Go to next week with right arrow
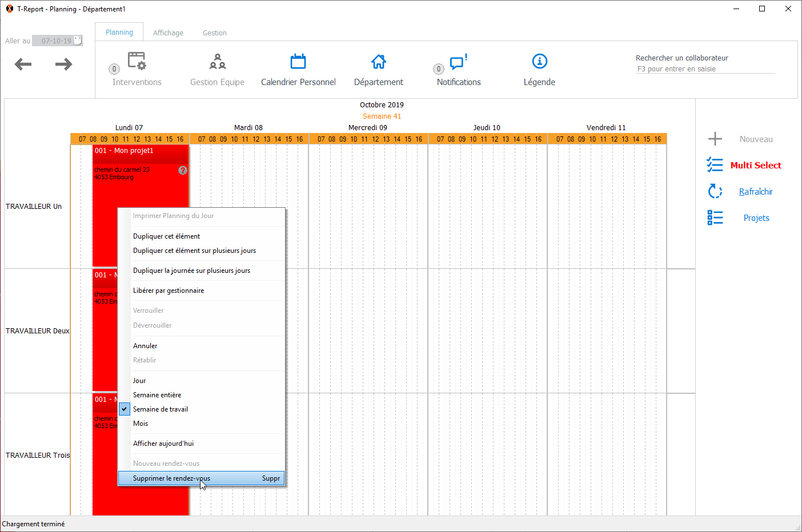 (63, 64)
